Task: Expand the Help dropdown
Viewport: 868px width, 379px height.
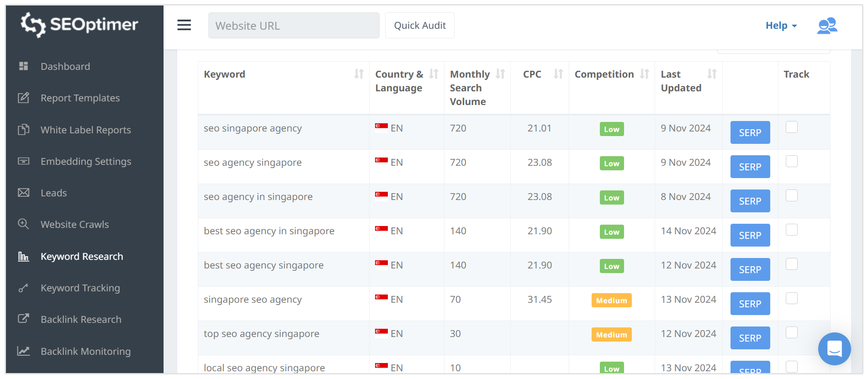Action: (x=781, y=26)
